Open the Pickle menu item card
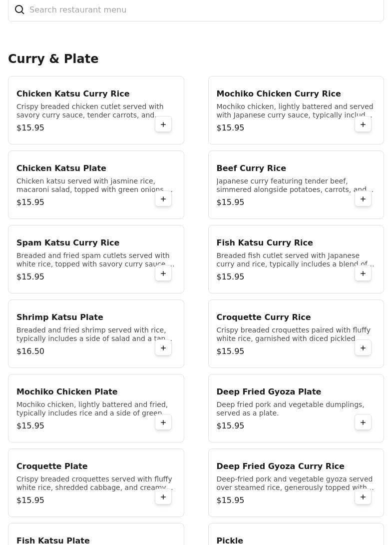 click(296, 534)
